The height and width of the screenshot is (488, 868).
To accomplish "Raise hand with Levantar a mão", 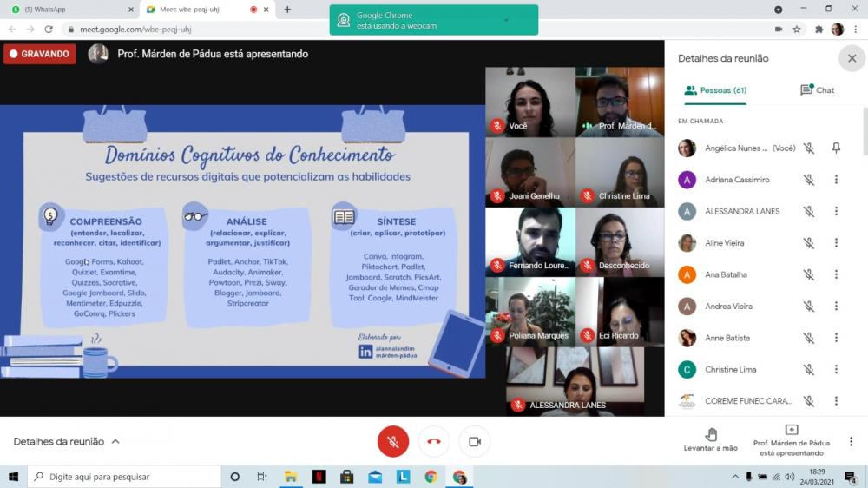I will point(710,440).
